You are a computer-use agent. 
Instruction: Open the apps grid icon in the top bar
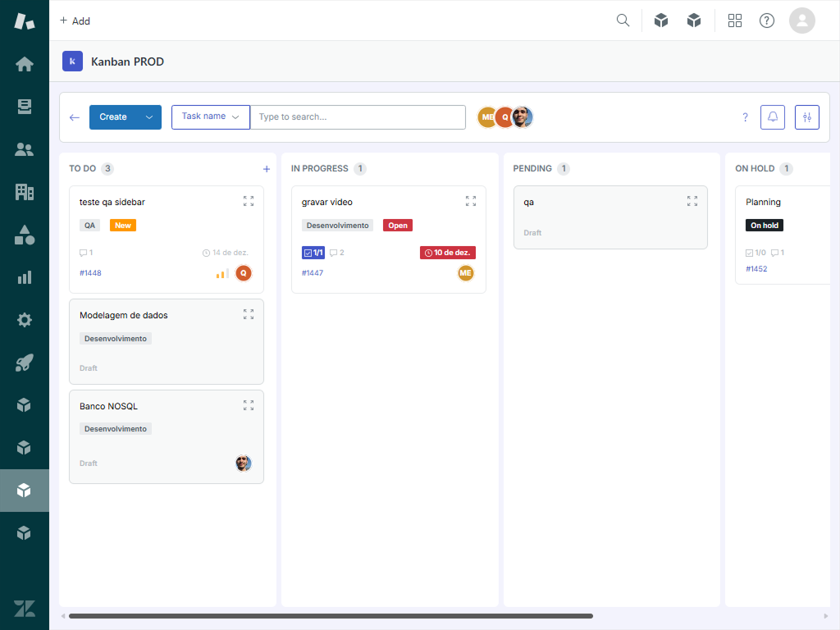[x=735, y=20]
